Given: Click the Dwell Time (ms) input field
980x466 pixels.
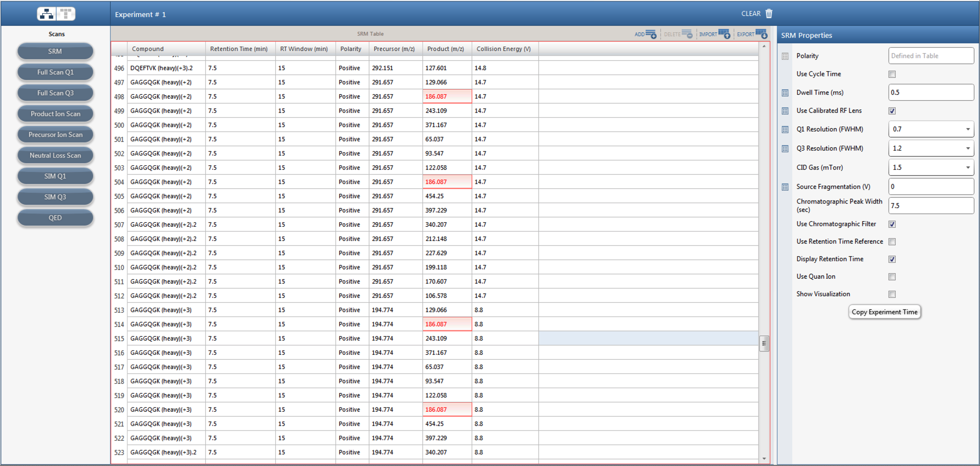Looking at the screenshot, I should pyautogui.click(x=930, y=93).
